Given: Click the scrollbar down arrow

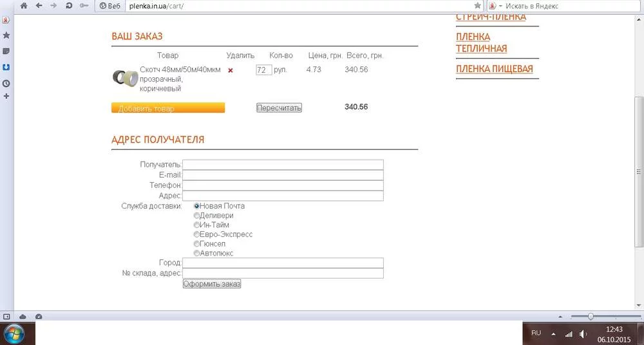Looking at the screenshot, I should coord(639,305).
